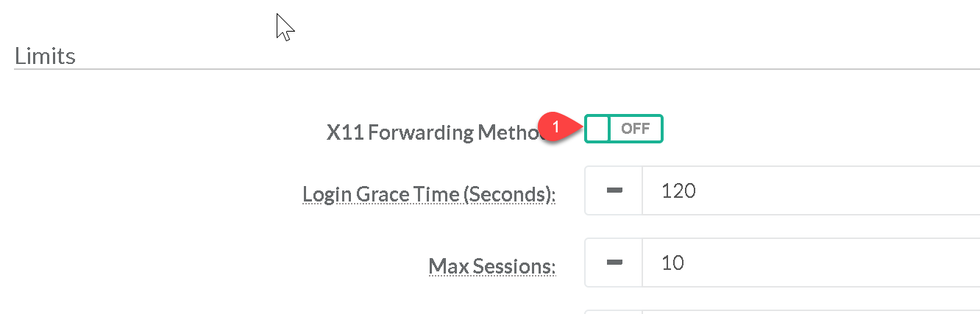This screenshot has width=980, height=314.
Task: Decrease Max Sessions with minus icon
Action: click(x=614, y=263)
